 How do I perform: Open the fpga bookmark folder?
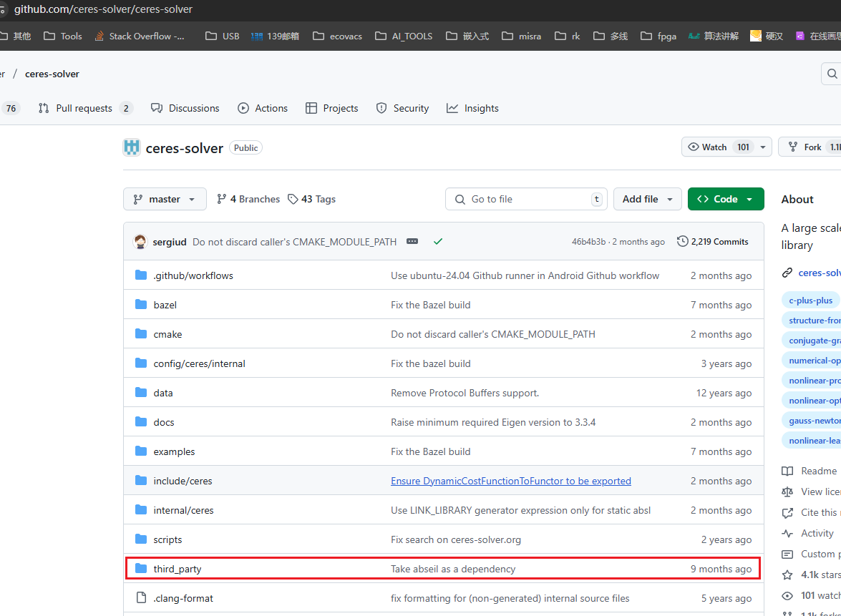(658, 36)
